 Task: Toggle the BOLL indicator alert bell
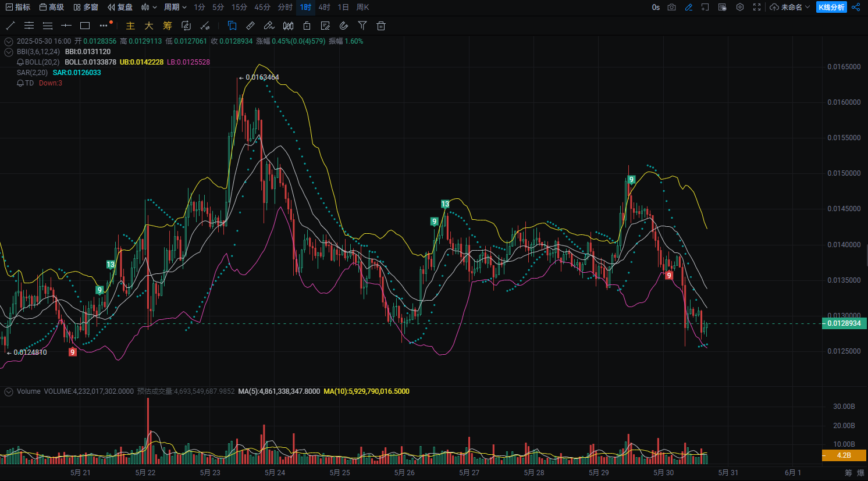[x=20, y=62]
